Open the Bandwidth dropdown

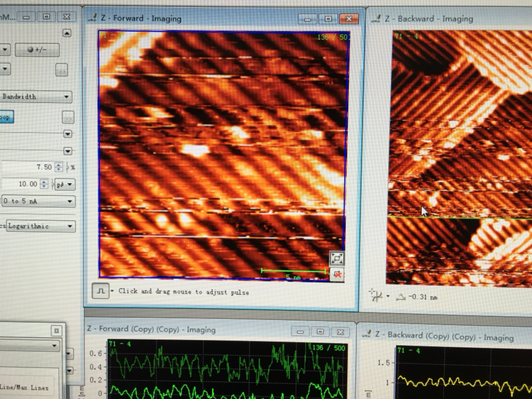coord(35,97)
